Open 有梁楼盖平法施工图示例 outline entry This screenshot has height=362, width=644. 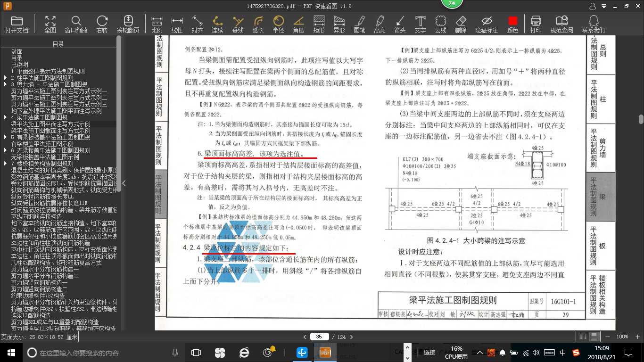[x=42, y=144]
